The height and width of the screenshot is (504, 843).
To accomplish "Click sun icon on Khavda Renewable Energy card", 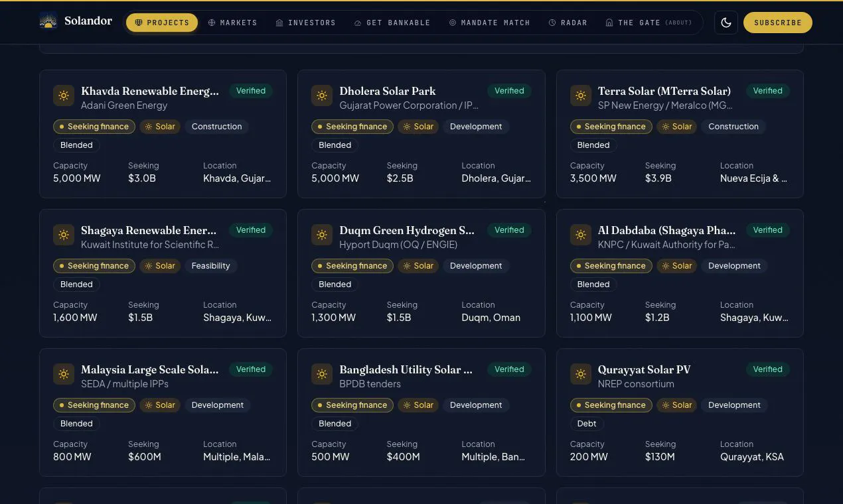I will pyautogui.click(x=64, y=95).
